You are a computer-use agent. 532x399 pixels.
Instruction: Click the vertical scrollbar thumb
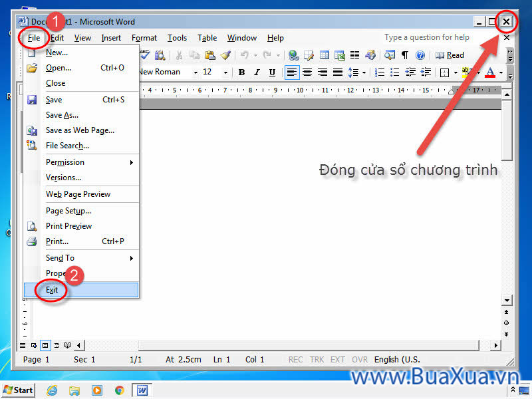coord(507,130)
